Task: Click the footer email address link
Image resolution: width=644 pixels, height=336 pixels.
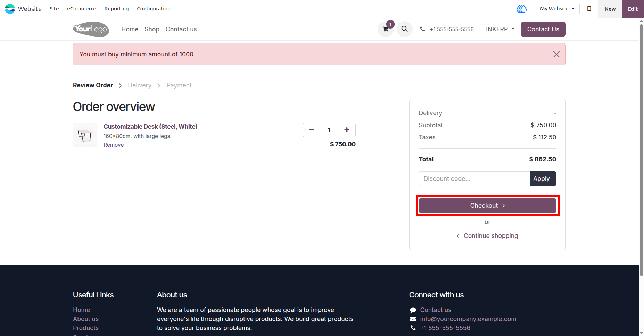Action: click(468, 319)
